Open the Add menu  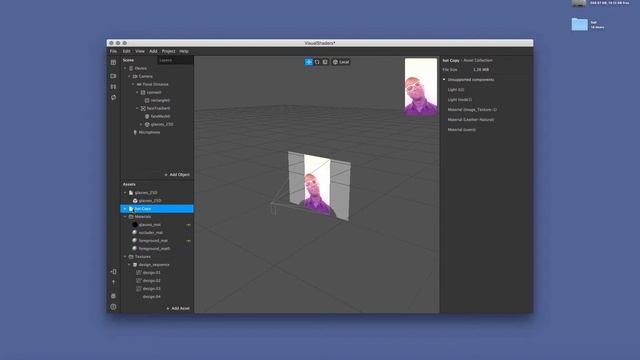(x=153, y=51)
